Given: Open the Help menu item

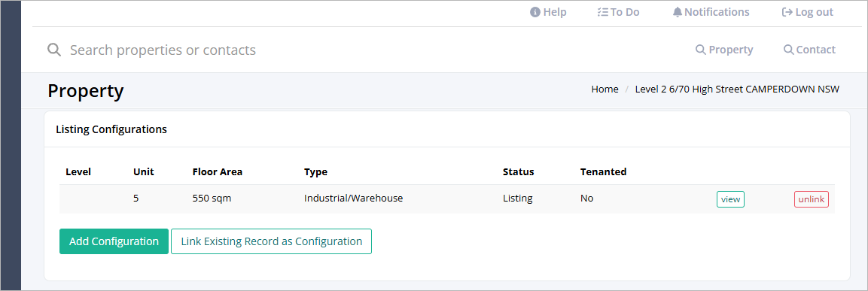Looking at the screenshot, I should coord(548,12).
